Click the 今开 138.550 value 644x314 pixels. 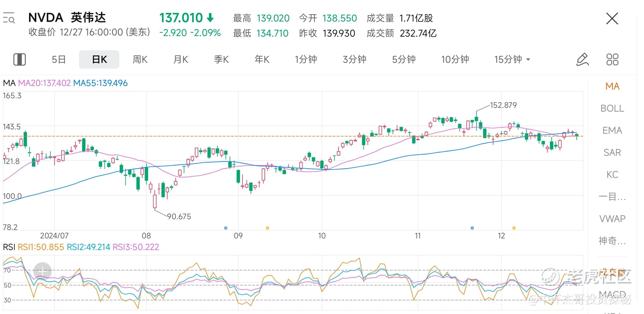click(x=340, y=18)
